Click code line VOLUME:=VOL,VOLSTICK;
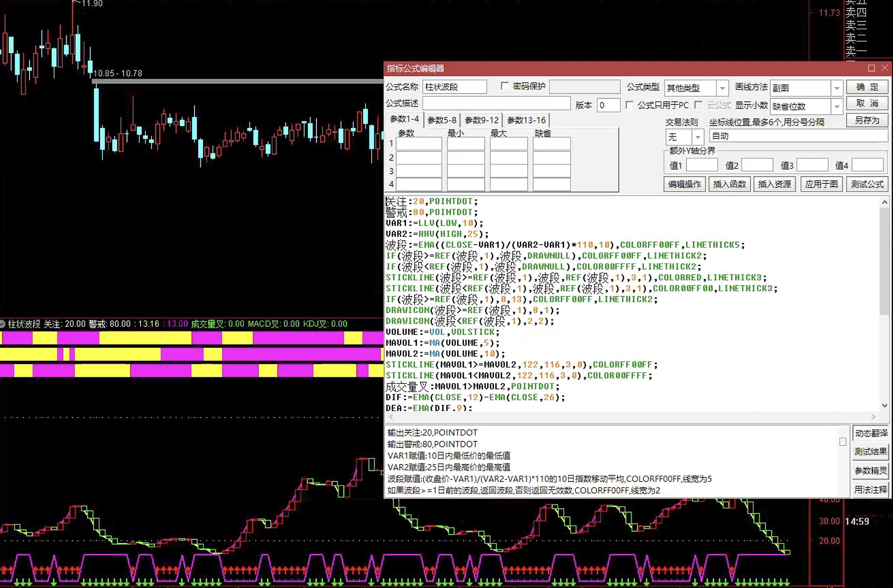Screen dimensions: 893x588 443,332
